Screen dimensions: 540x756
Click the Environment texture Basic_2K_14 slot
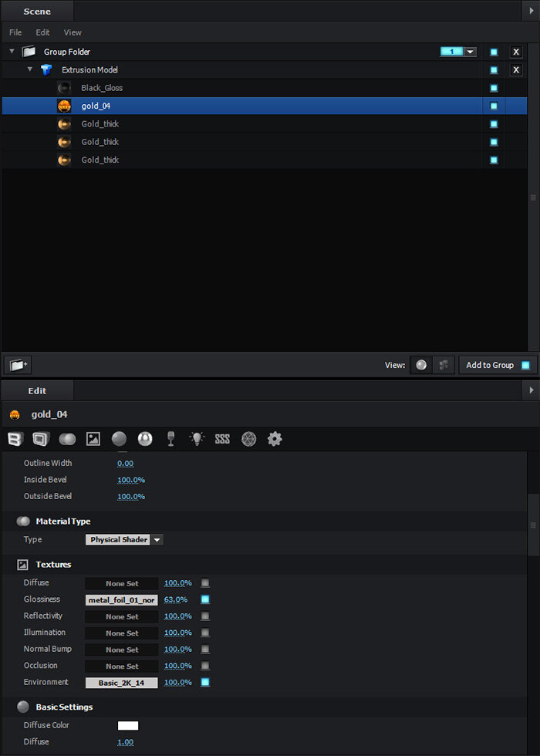pos(121,683)
